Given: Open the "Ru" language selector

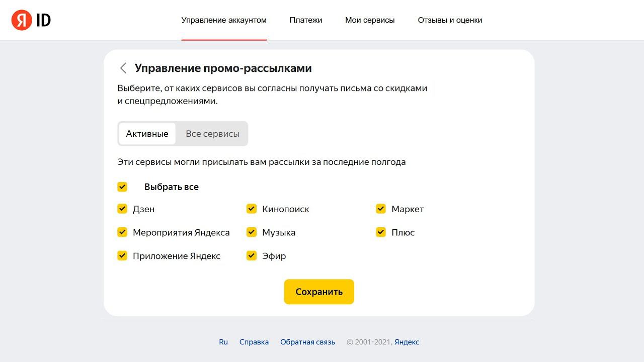Looking at the screenshot, I should 223,342.
